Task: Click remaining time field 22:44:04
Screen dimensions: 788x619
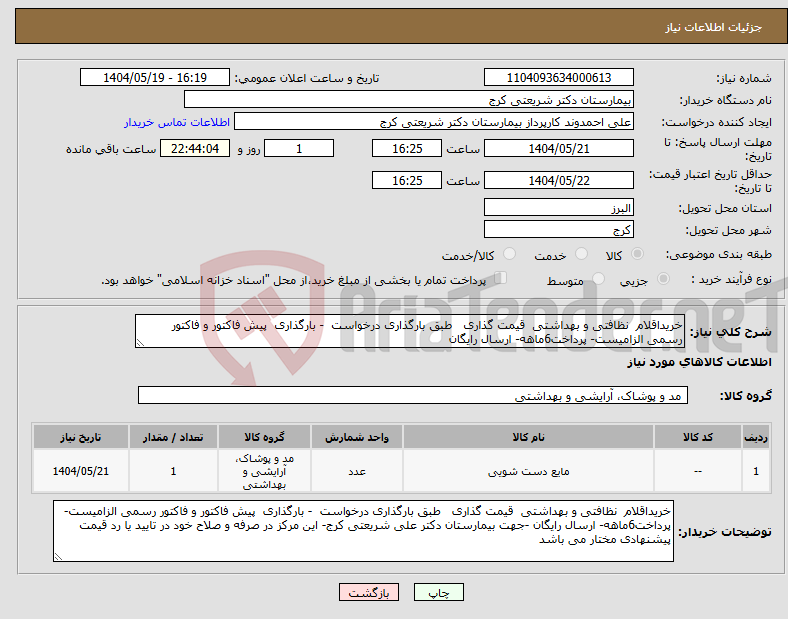Action: click(195, 148)
